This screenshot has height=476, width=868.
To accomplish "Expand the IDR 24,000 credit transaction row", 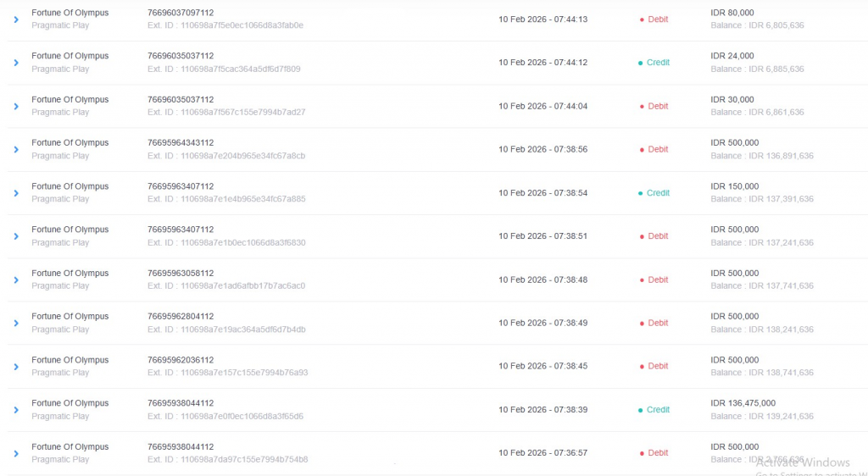I will 16,63.
